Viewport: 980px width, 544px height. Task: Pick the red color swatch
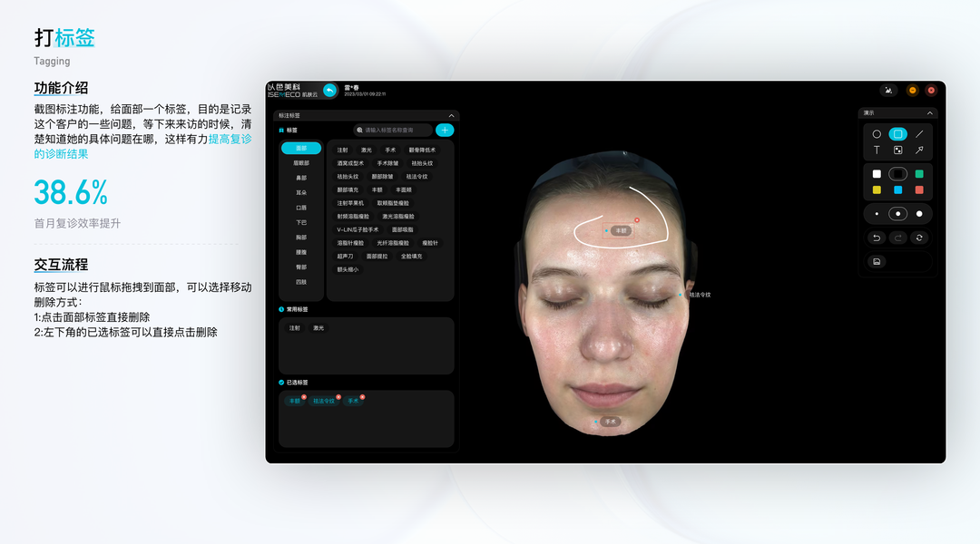[x=919, y=189]
